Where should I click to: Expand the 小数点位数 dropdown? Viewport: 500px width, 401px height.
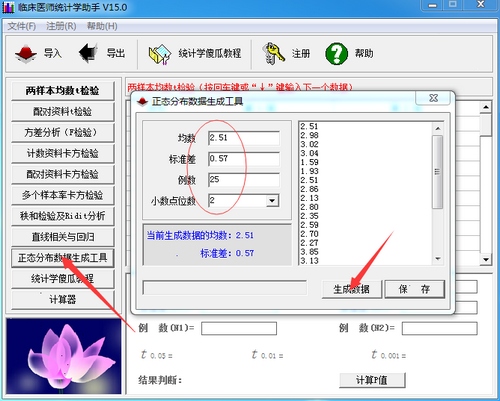coord(272,201)
